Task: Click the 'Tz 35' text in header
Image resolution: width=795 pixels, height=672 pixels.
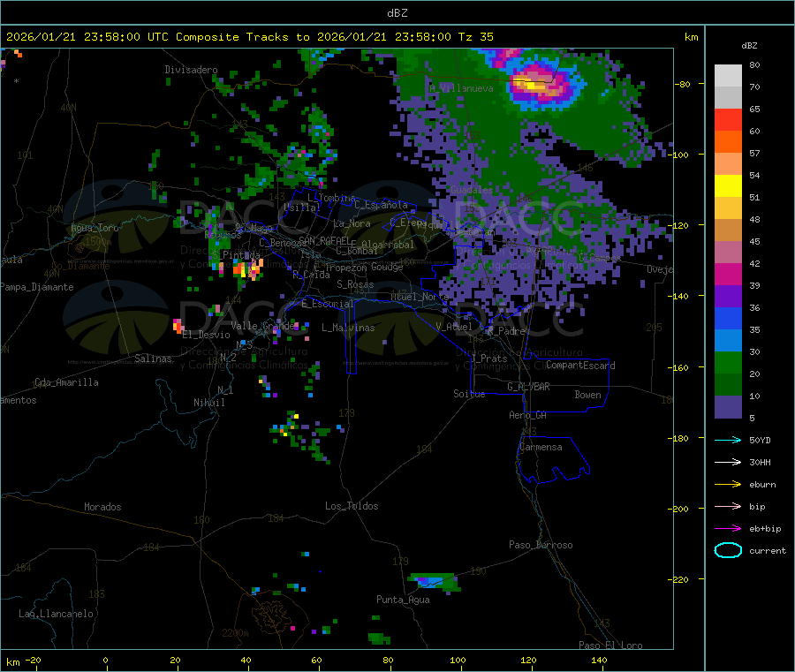Action: click(x=475, y=37)
